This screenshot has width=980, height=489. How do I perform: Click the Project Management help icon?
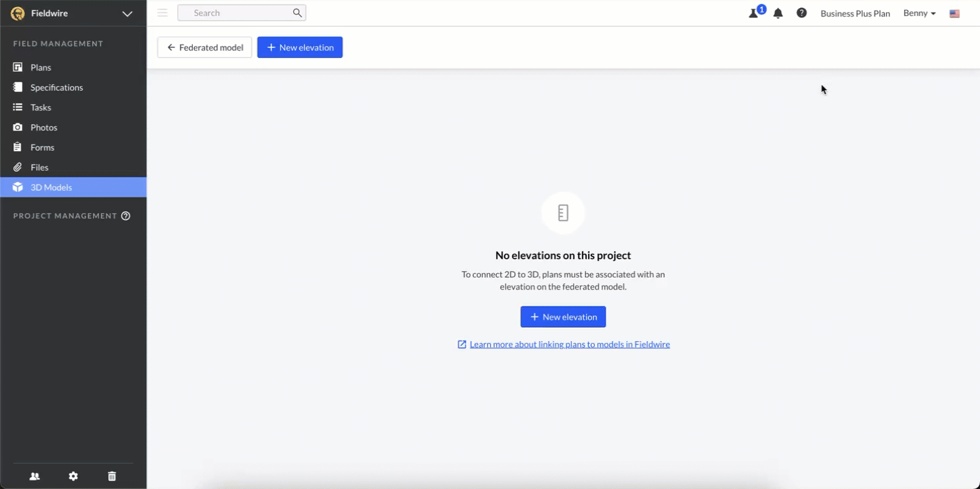(125, 216)
